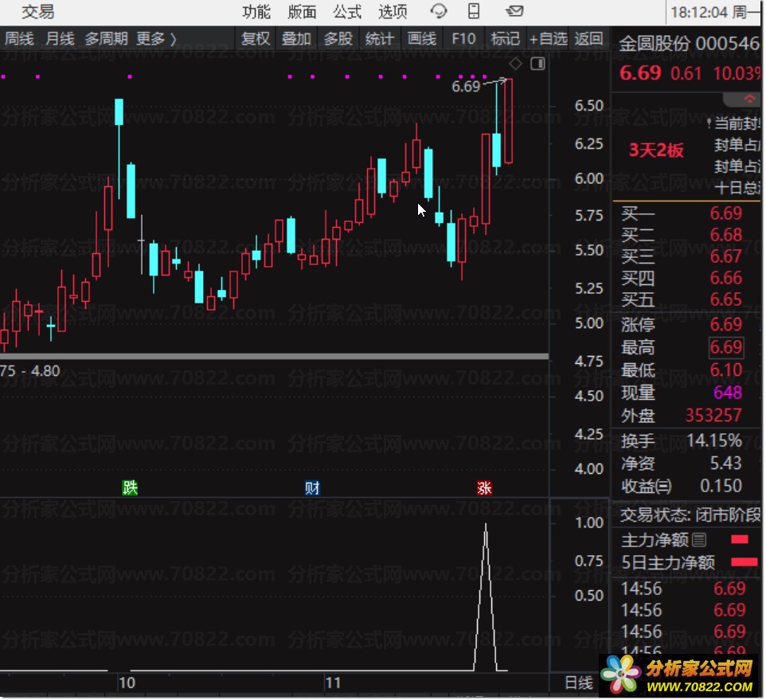Click the 画线 drawing button
Viewport: 766px width, 700px height.
(421, 38)
